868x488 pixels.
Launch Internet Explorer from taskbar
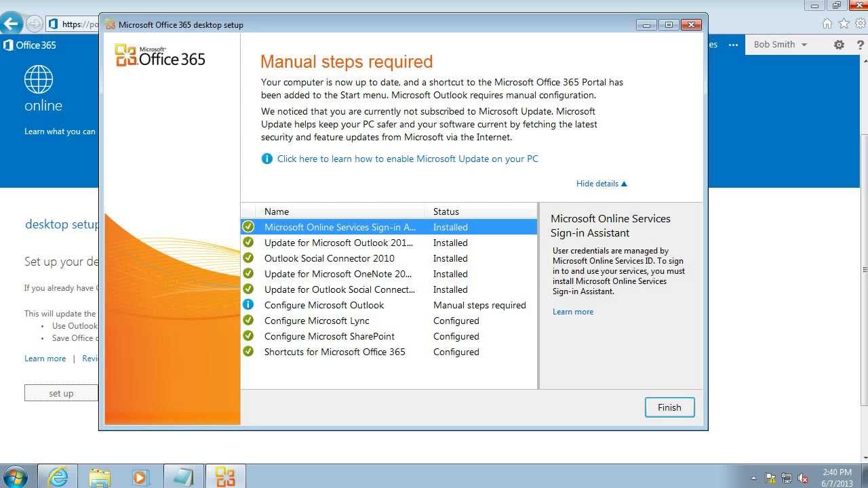tap(58, 477)
